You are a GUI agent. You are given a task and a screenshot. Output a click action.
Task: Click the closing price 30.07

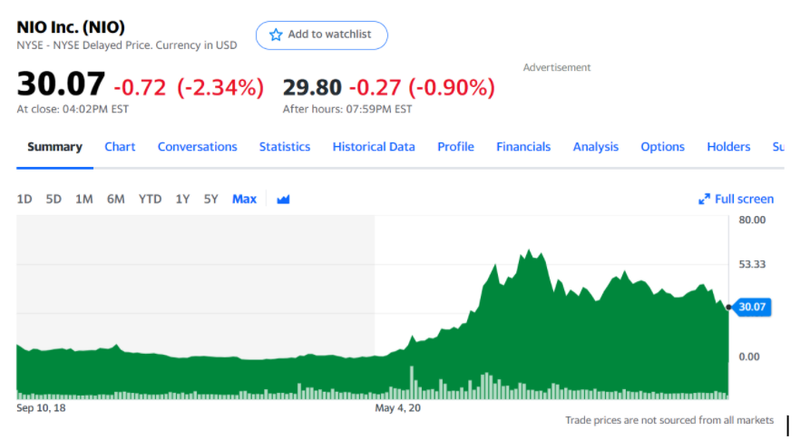(61, 84)
